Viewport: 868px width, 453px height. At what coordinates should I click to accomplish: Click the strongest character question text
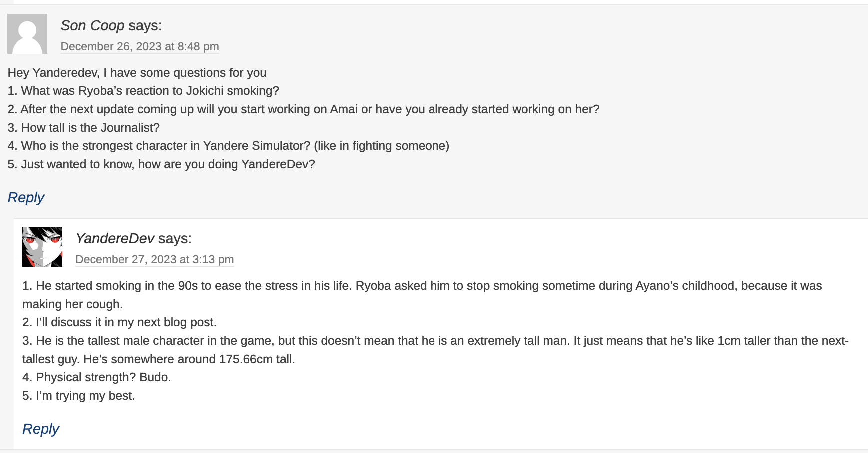[228, 146]
